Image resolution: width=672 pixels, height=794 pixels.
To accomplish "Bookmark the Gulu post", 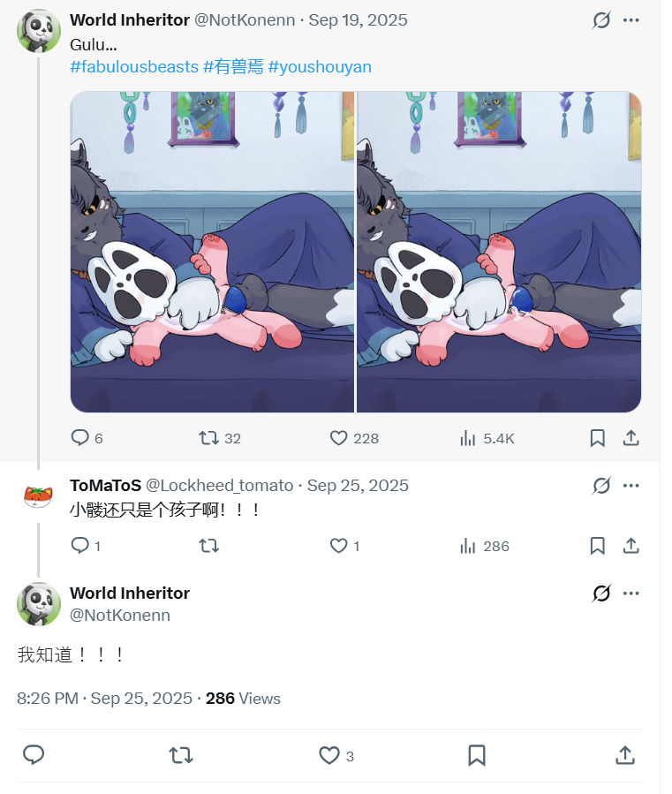I will (597, 438).
